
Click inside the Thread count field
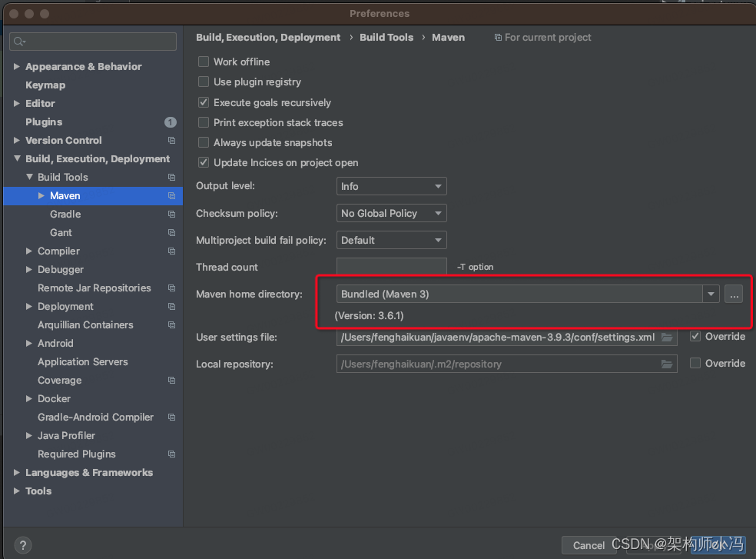coord(391,267)
